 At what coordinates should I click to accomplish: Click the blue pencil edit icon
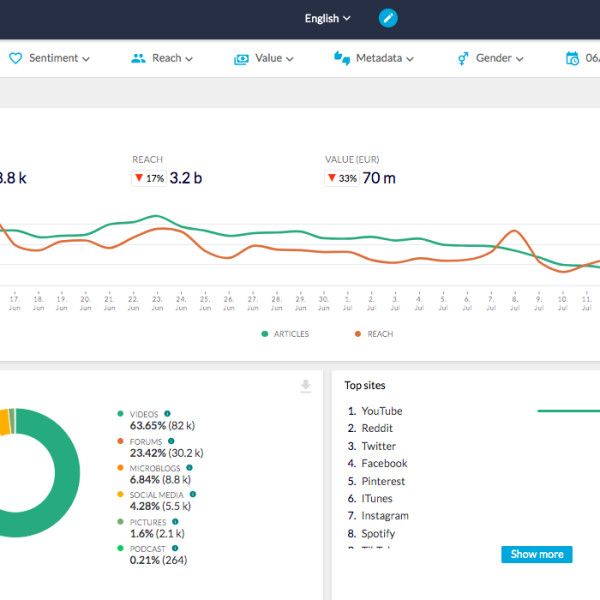tap(388, 18)
